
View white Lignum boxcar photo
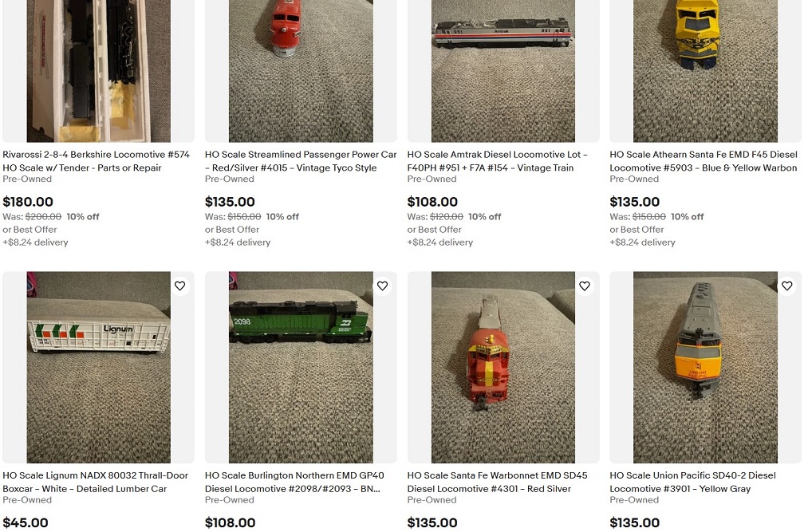[98, 368]
